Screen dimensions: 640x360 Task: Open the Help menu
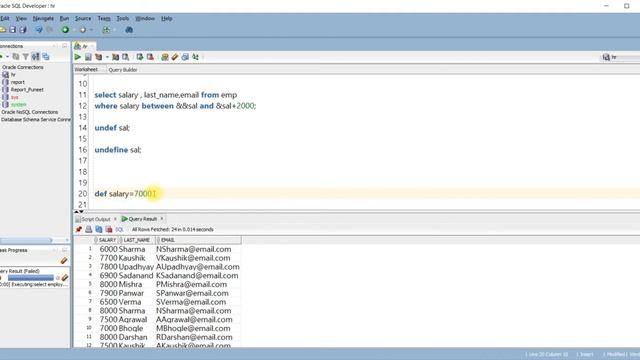pyautogui.click(x=167, y=18)
